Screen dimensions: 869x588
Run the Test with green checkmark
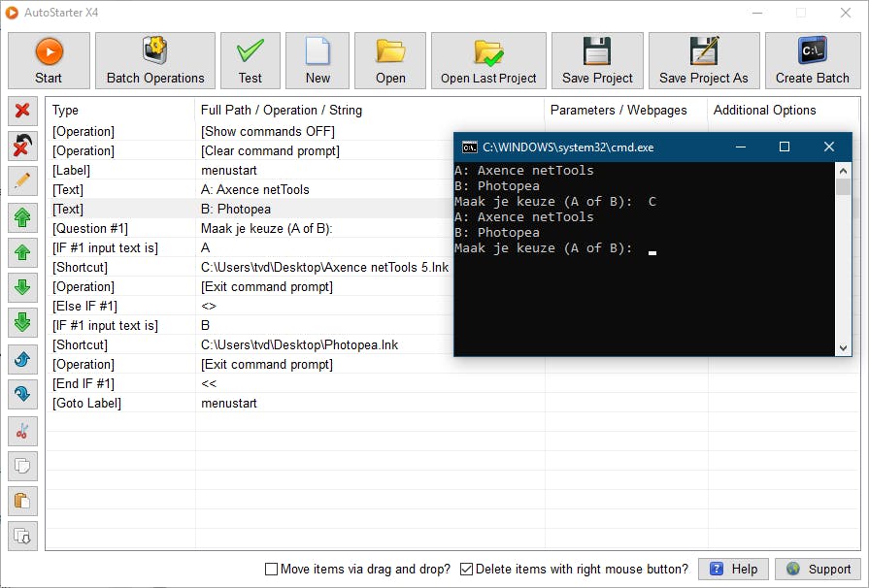click(x=250, y=60)
